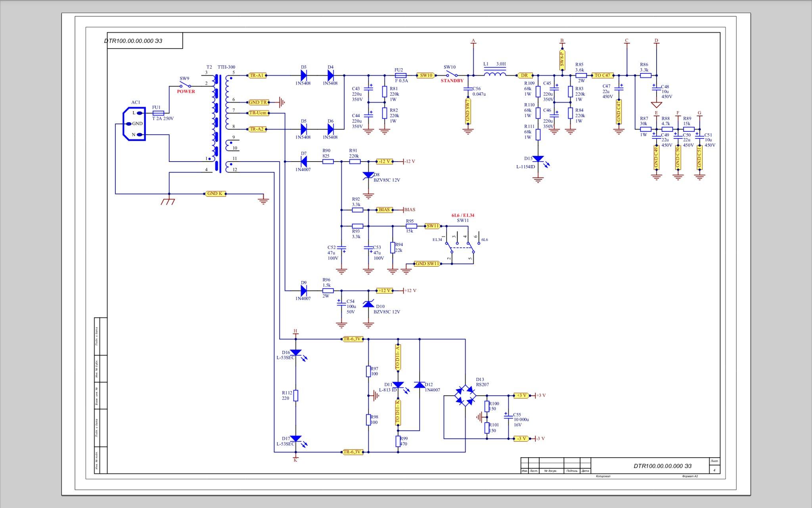Click the SW9 POWER switch symbol
The height and width of the screenshot is (508, 812).
(x=185, y=85)
